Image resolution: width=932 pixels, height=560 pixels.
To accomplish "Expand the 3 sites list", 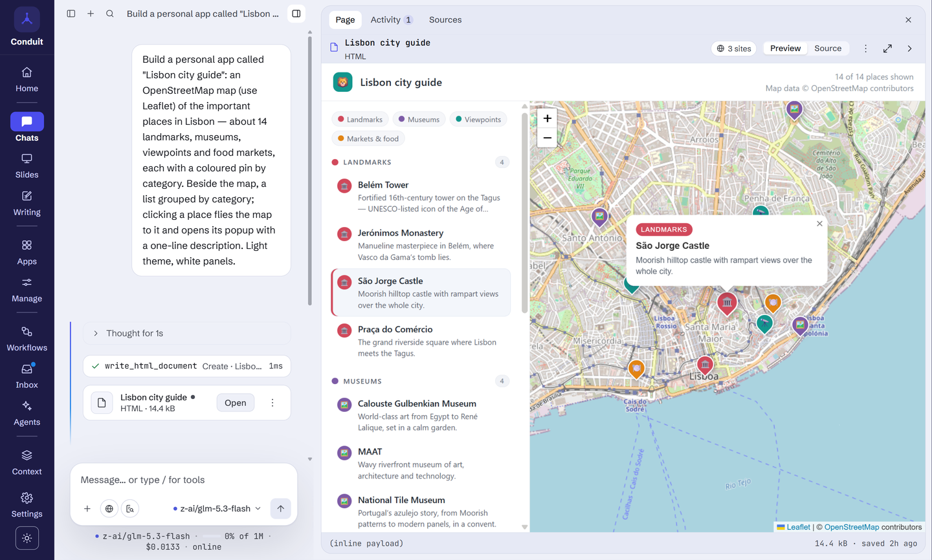I will [x=734, y=48].
